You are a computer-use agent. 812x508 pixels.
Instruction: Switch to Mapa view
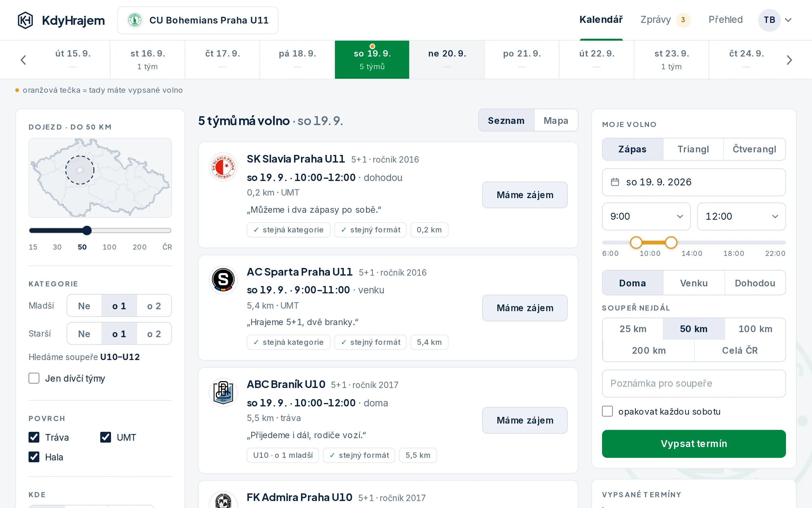tap(556, 120)
